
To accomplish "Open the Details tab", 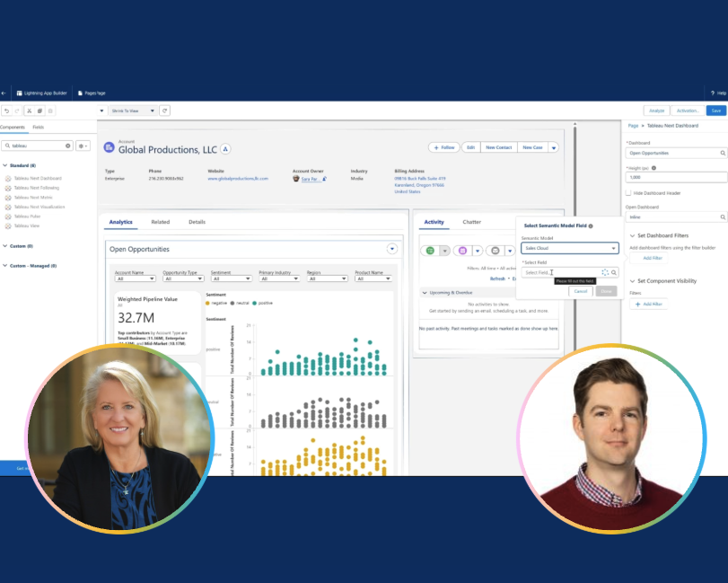I will 197,222.
